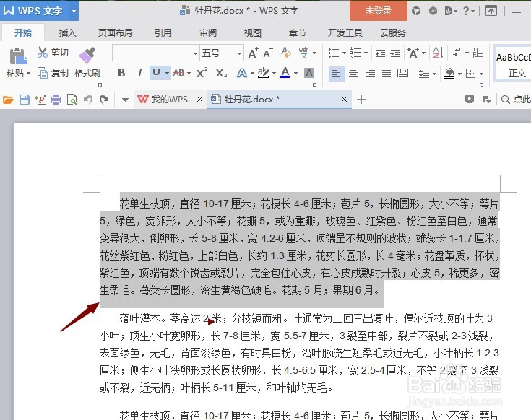Apply paragraph shading fill color
The height and width of the screenshot is (420, 531).
coord(449,74)
